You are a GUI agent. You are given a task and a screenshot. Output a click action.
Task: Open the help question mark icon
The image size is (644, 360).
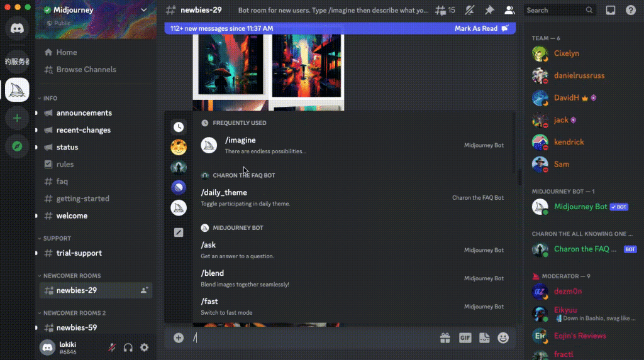(x=630, y=10)
